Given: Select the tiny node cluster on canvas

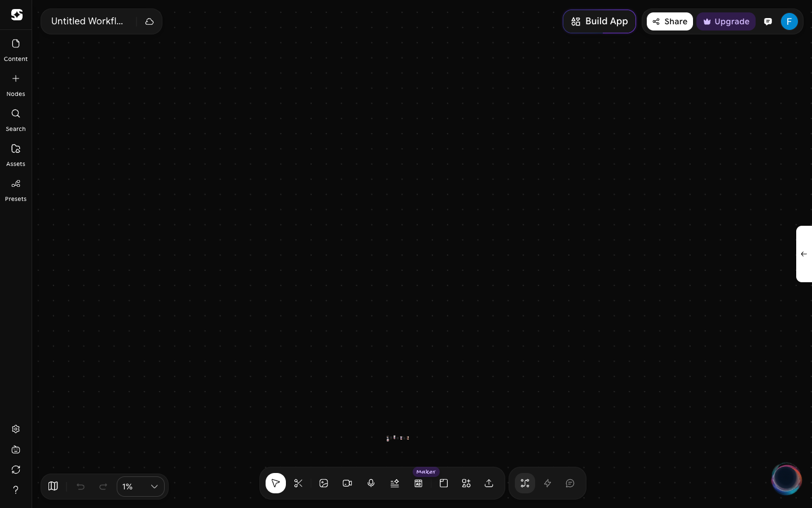Looking at the screenshot, I should (398, 438).
